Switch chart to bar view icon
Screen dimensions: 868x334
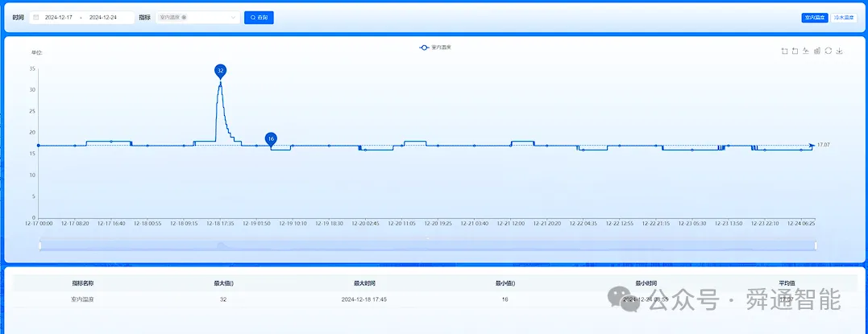pos(817,51)
